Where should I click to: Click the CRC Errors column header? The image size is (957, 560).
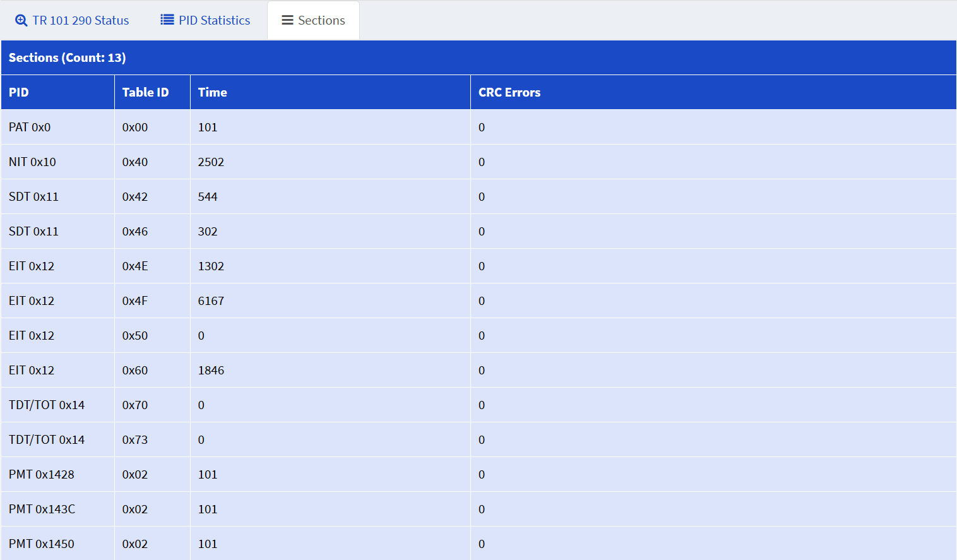713,92
